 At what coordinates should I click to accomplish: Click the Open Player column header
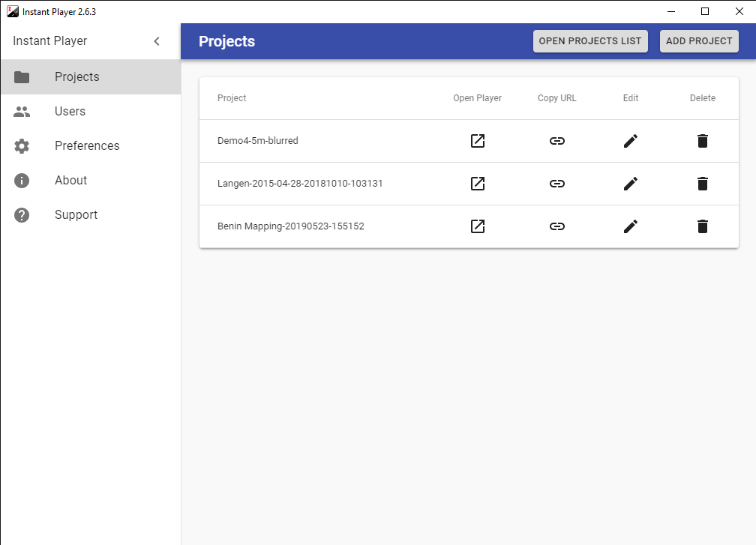[x=477, y=98]
